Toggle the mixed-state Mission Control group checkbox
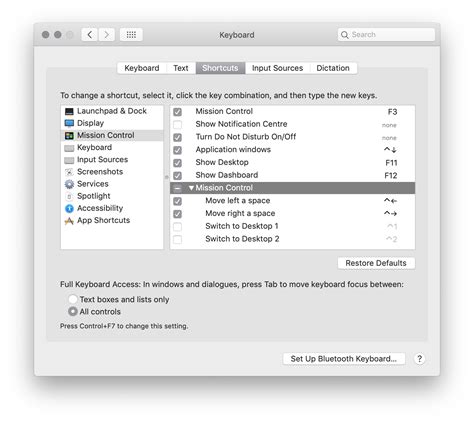The height and width of the screenshot is (421, 474). (x=178, y=188)
